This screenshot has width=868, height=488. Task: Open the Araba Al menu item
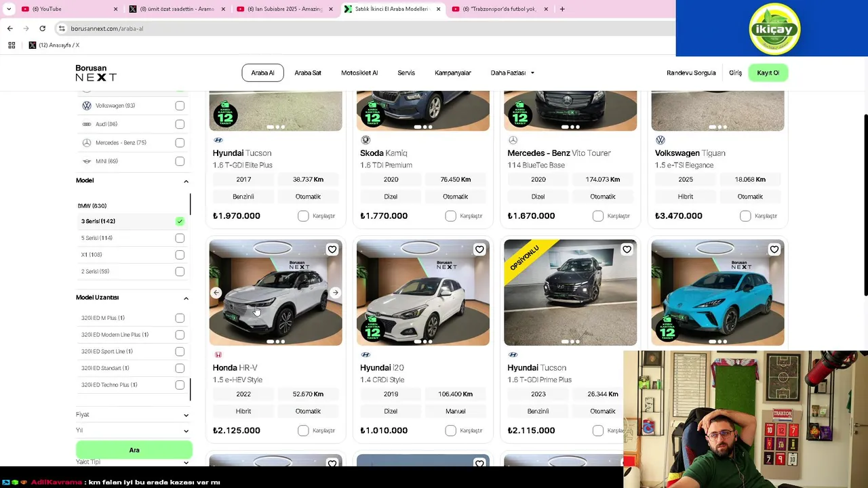click(x=262, y=73)
